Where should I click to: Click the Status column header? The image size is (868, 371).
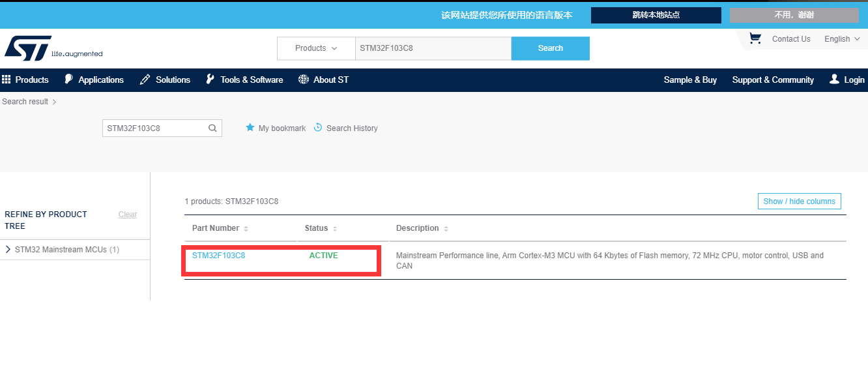click(316, 228)
